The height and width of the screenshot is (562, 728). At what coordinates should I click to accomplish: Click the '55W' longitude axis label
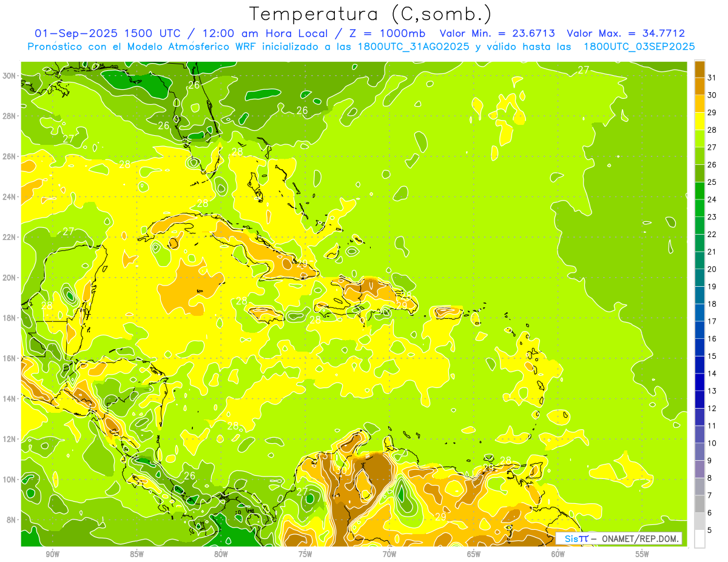pyautogui.click(x=642, y=554)
